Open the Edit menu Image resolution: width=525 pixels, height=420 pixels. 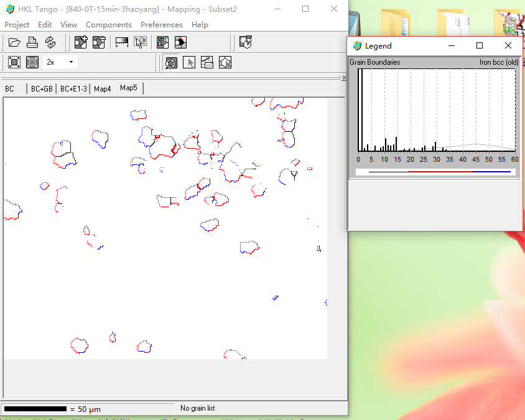pyautogui.click(x=45, y=25)
